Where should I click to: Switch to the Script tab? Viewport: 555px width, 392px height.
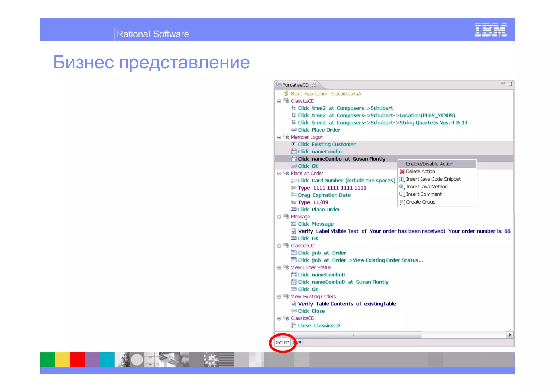[282, 342]
